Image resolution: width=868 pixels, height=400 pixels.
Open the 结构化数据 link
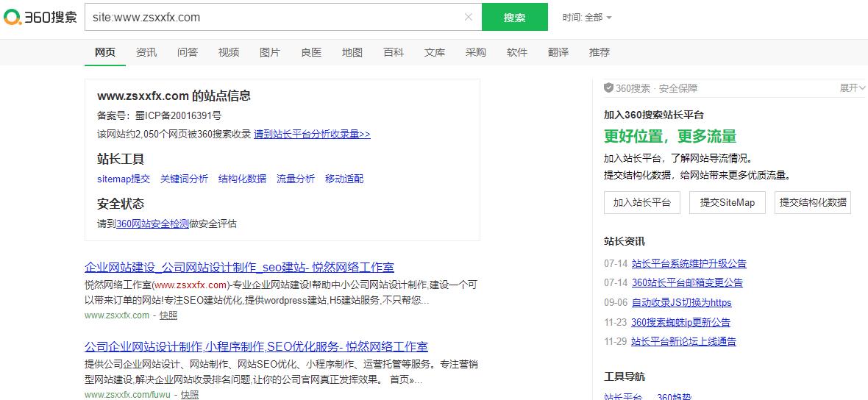[x=243, y=179]
